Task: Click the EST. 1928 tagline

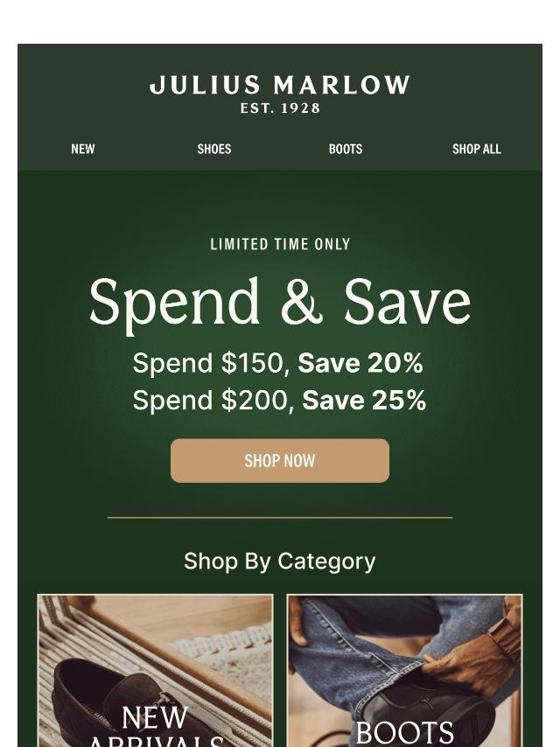Action: pyautogui.click(x=280, y=108)
